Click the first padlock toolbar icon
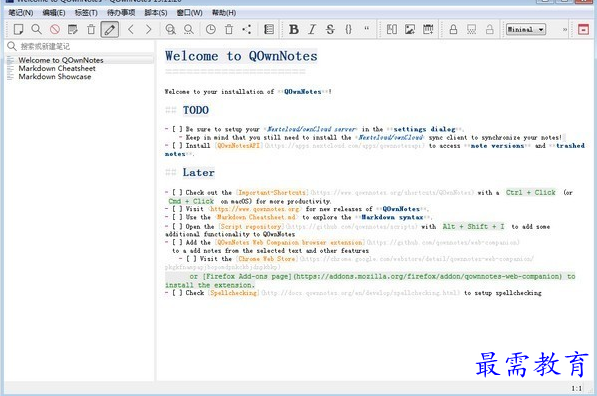The width and height of the screenshot is (597, 396). click(x=453, y=29)
